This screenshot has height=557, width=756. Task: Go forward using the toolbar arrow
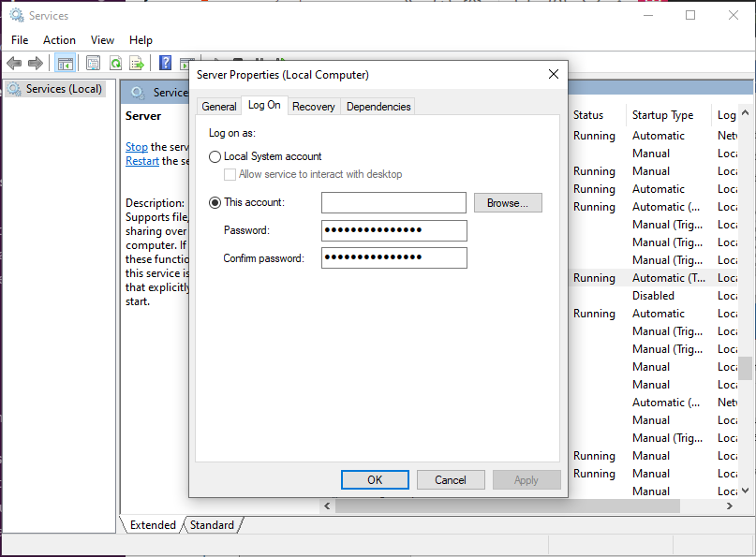[36, 63]
